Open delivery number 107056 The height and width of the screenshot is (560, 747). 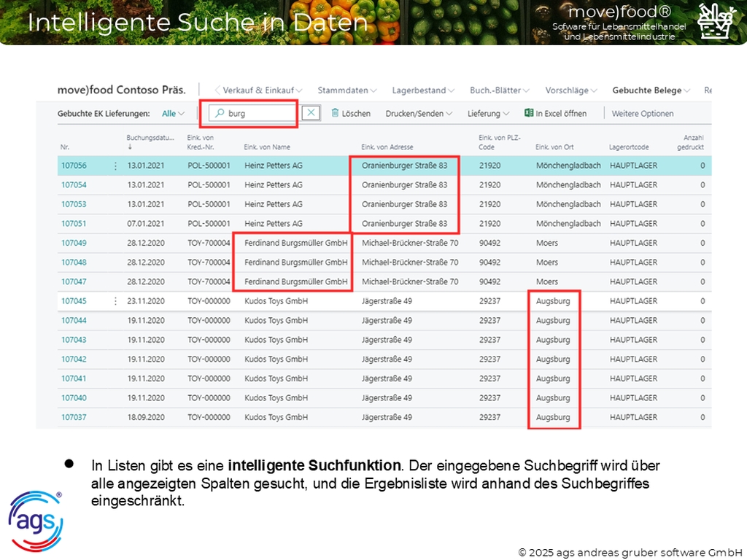pos(74,166)
